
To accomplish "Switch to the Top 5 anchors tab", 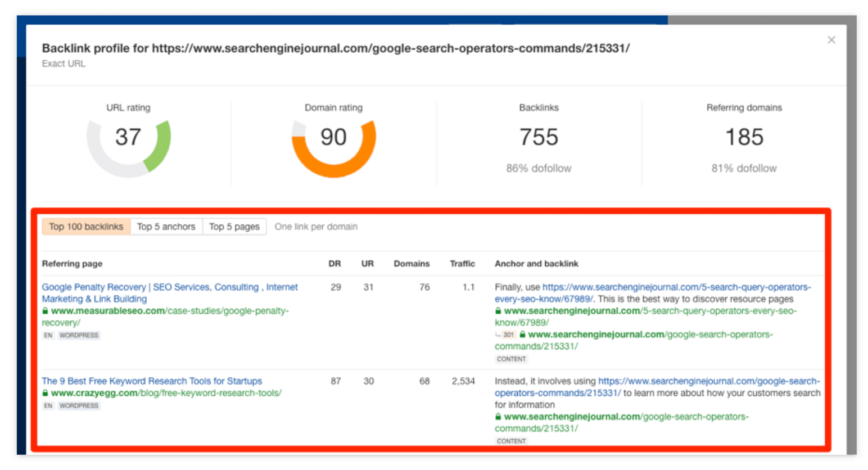I will (166, 227).
